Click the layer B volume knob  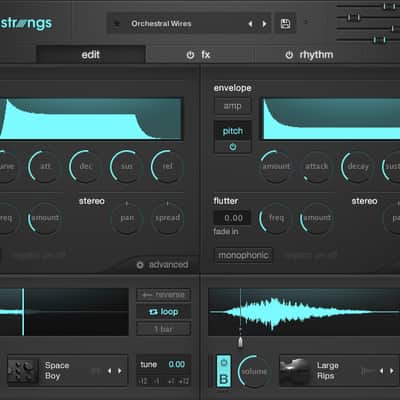tap(254, 371)
